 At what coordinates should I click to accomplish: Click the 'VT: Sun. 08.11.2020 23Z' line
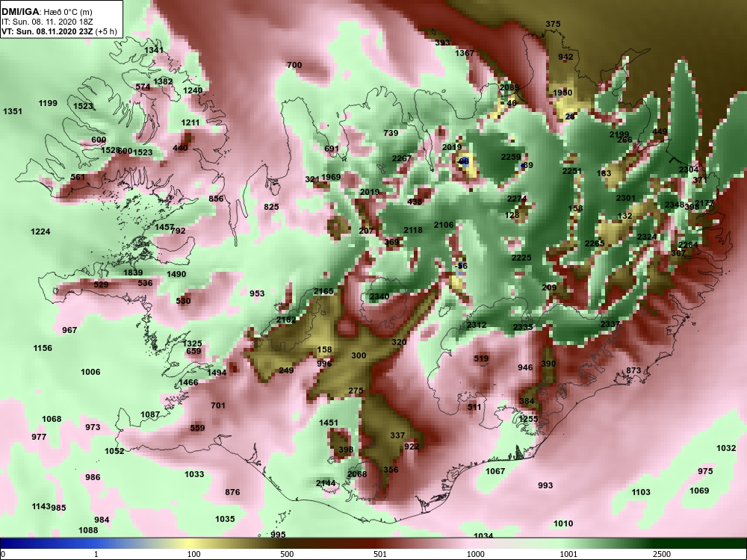click(48, 31)
